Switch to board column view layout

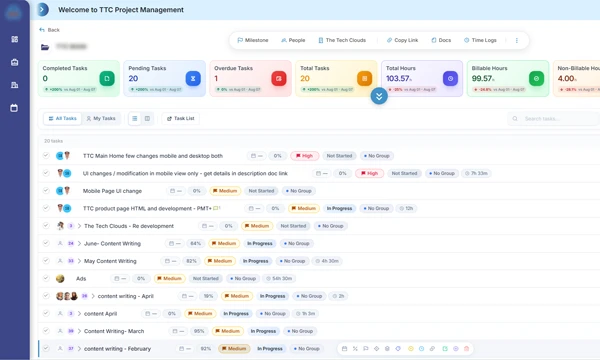point(147,119)
